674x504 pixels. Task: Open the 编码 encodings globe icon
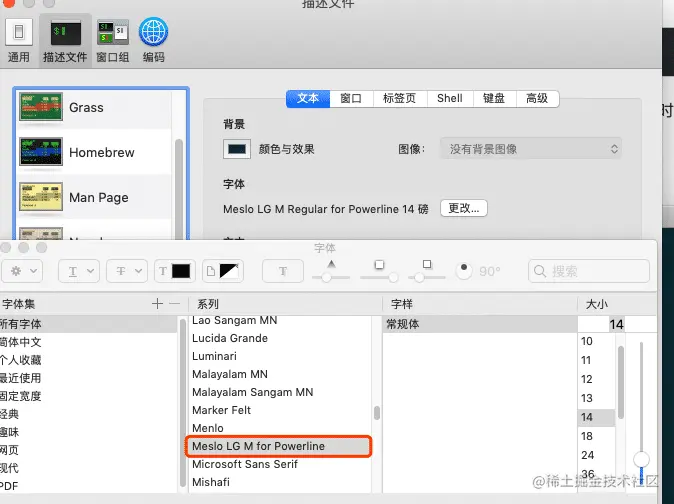coord(153,40)
